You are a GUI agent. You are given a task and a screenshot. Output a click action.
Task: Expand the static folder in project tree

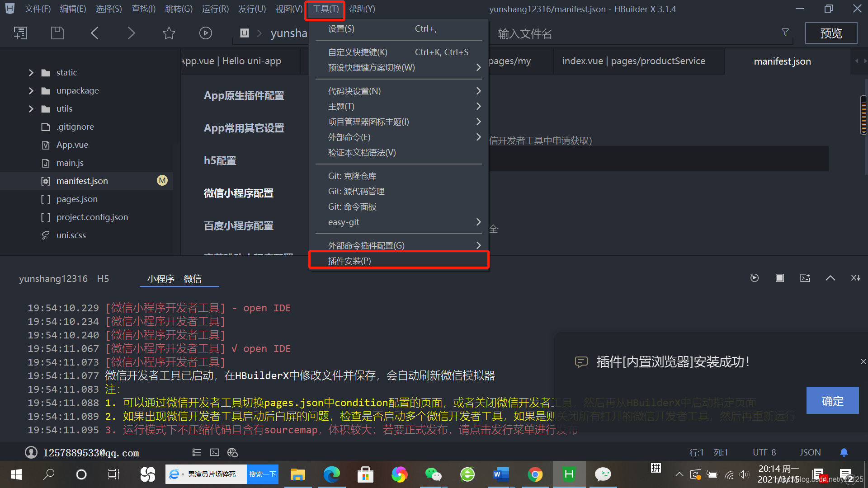[31, 72]
